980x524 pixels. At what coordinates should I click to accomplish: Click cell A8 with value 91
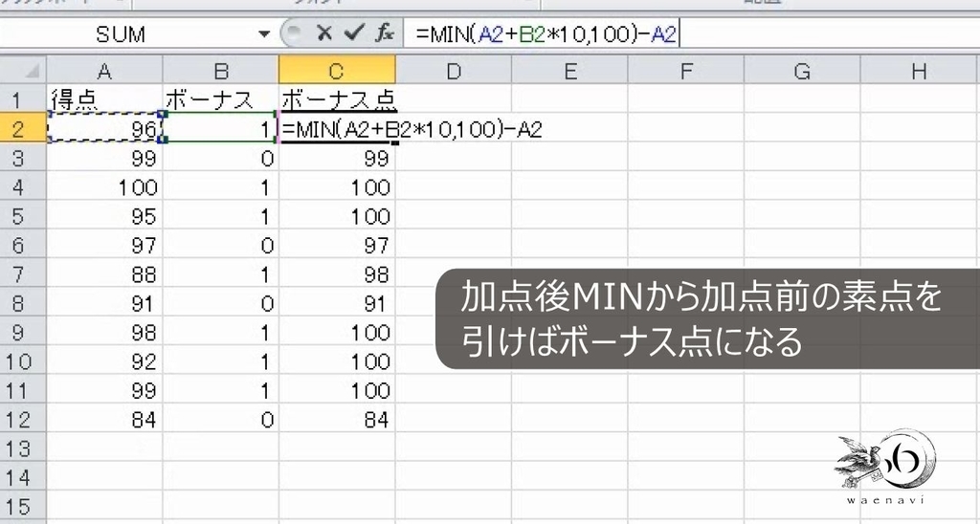(104, 303)
